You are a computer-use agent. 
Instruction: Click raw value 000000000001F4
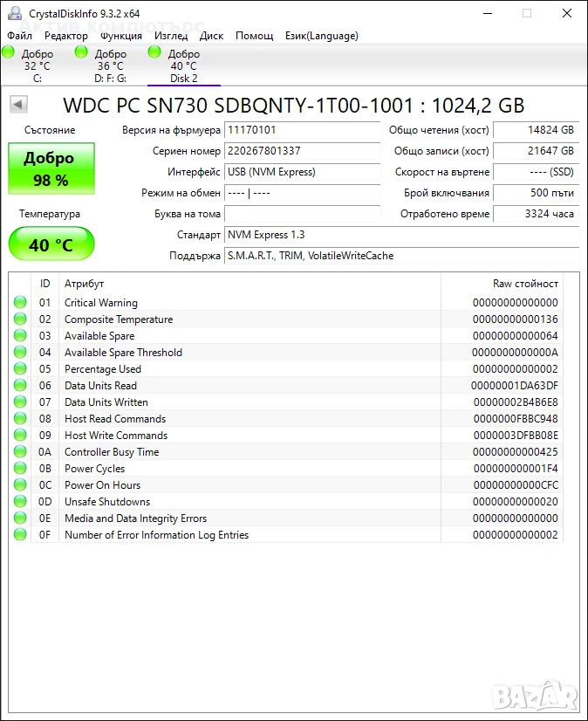pos(516,468)
